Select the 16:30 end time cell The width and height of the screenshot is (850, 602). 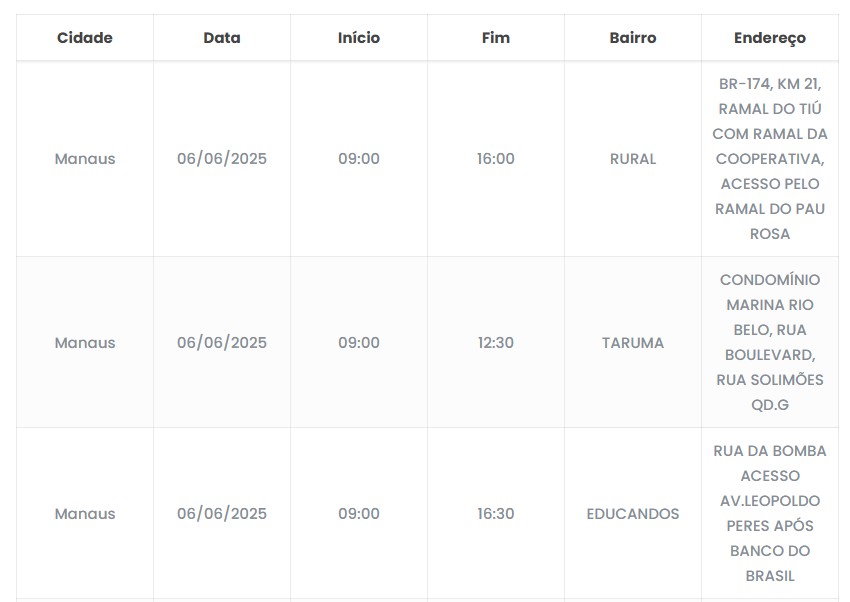pos(496,514)
